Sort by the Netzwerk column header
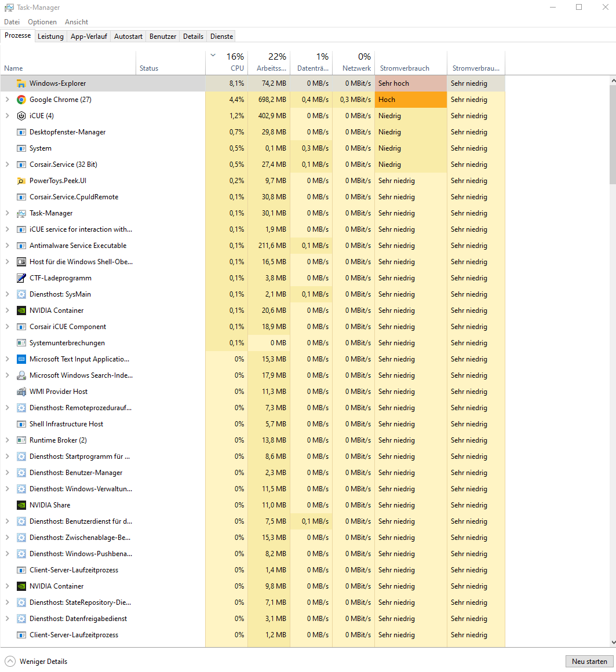The height and width of the screenshot is (672, 616). (x=354, y=63)
